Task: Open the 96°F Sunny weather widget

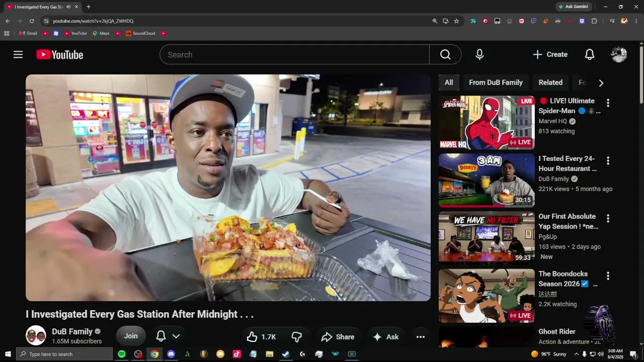Action: (x=548, y=354)
